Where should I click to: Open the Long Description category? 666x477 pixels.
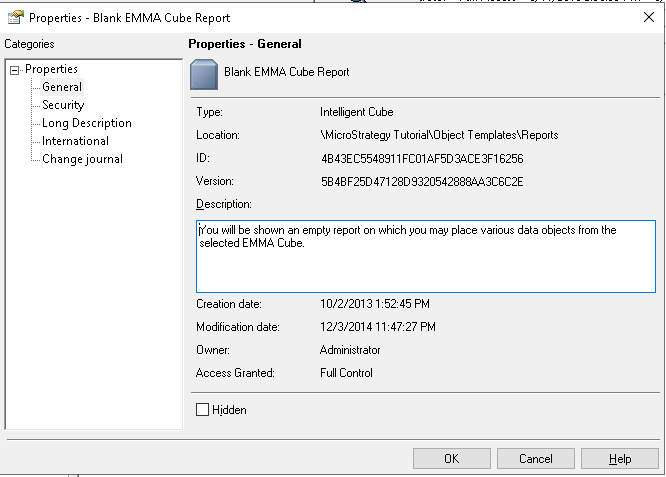(x=87, y=123)
